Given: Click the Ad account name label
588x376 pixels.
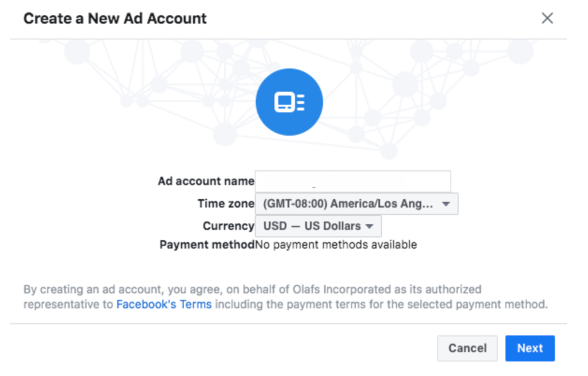Looking at the screenshot, I should [x=206, y=181].
